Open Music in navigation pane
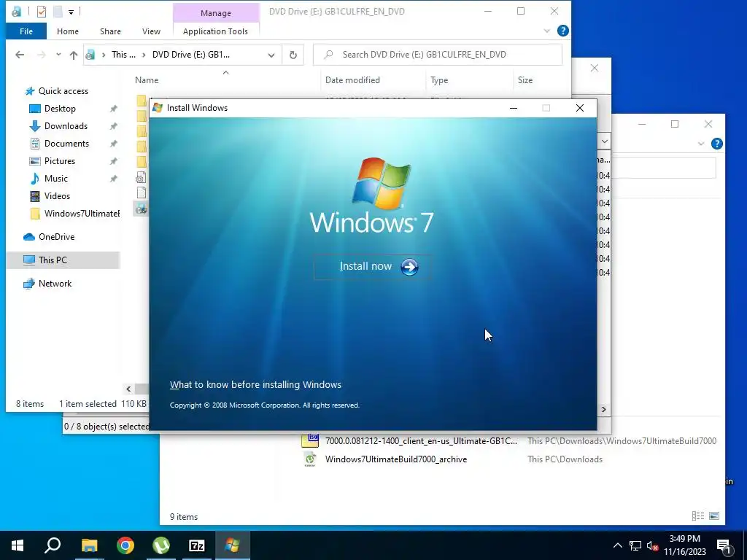Screen dimensions: 747x560 (x=55, y=179)
